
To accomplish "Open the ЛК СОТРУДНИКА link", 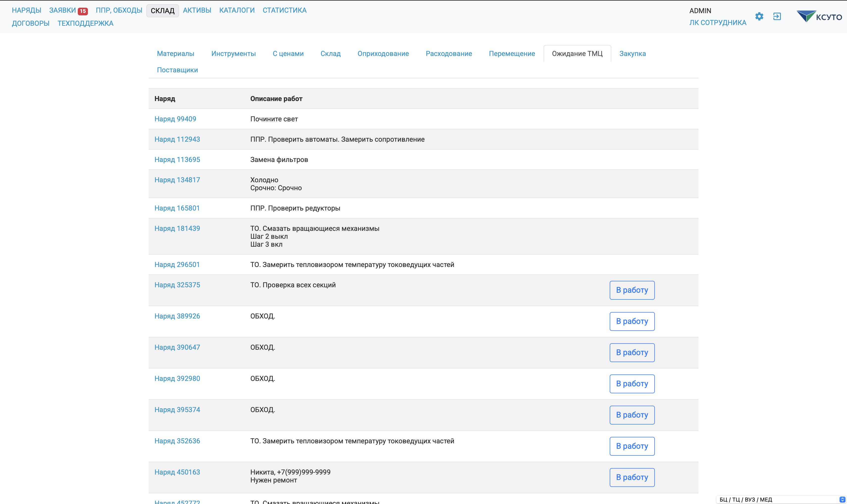I will pyautogui.click(x=718, y=23).
